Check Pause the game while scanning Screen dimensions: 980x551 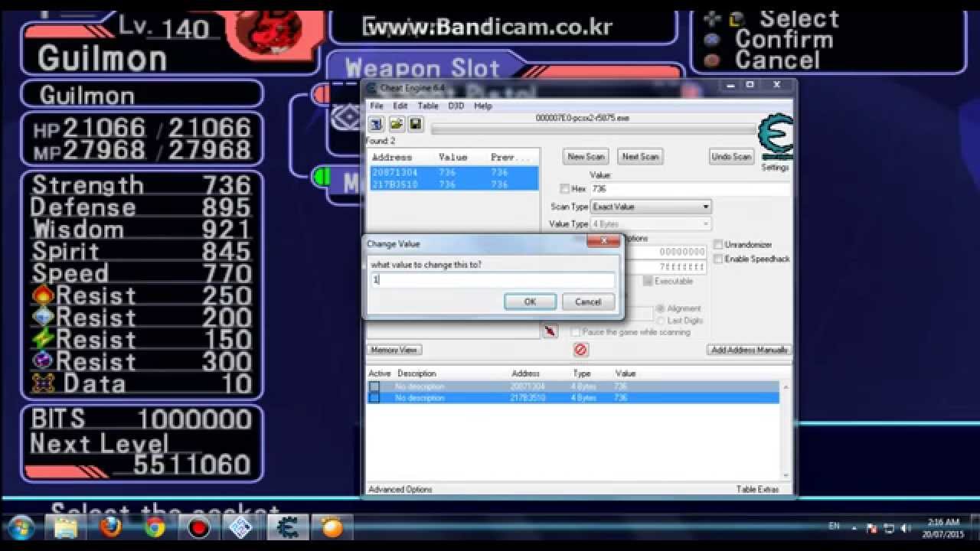[576, 332]
